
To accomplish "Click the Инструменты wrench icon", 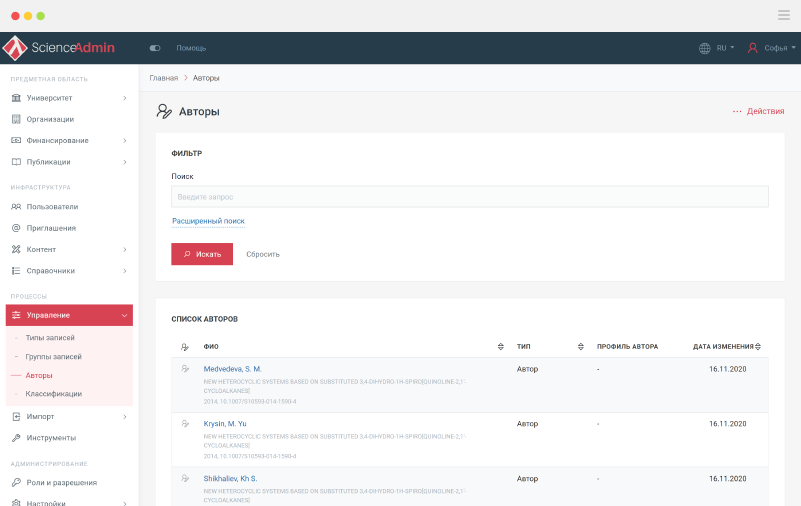I will pos(16,438).
